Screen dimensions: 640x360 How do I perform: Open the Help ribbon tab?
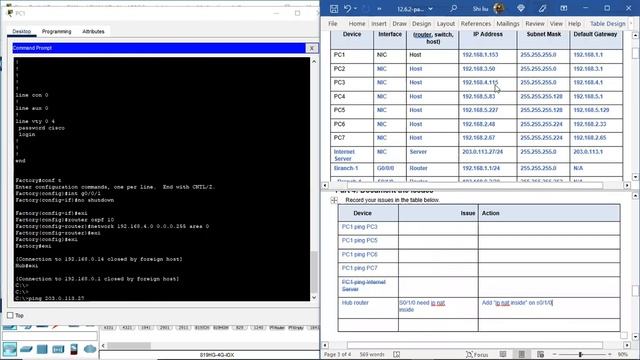(x=574, y=24)
